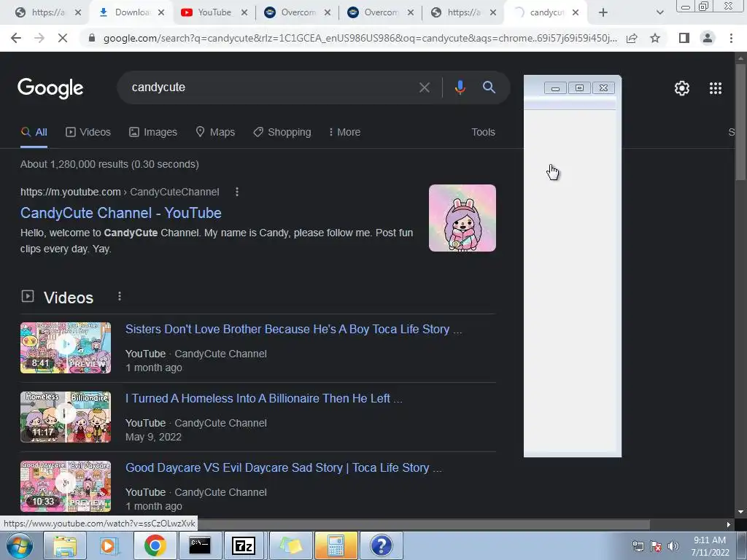Screen dimensions: 747x560
Task: Click the share page icon in address bar
Action: (632, 38)
